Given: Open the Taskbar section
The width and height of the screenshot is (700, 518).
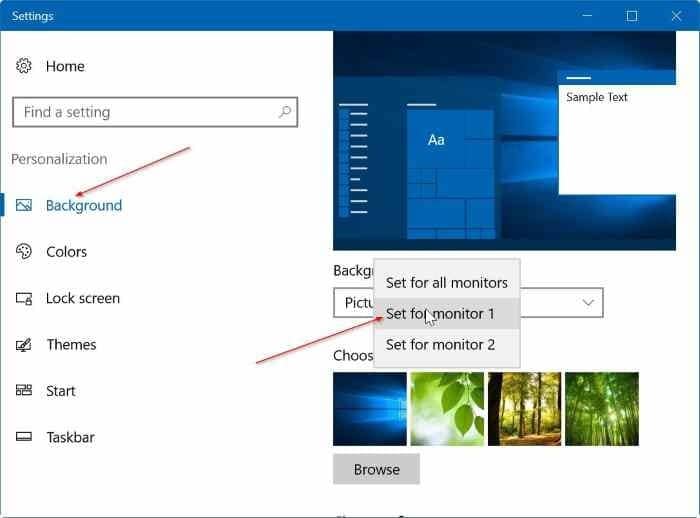Looking at the screenshot, I should coord(71,437).
